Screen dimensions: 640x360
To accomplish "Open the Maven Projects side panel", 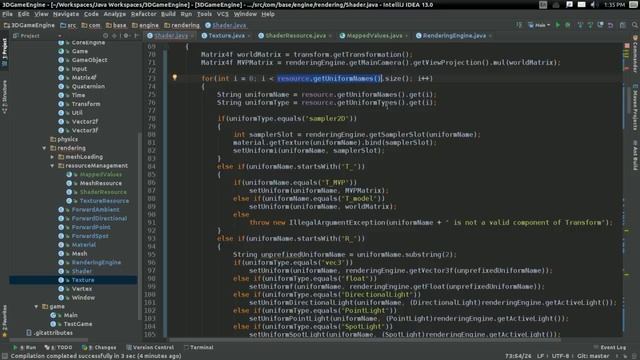I will click(635, 108).
